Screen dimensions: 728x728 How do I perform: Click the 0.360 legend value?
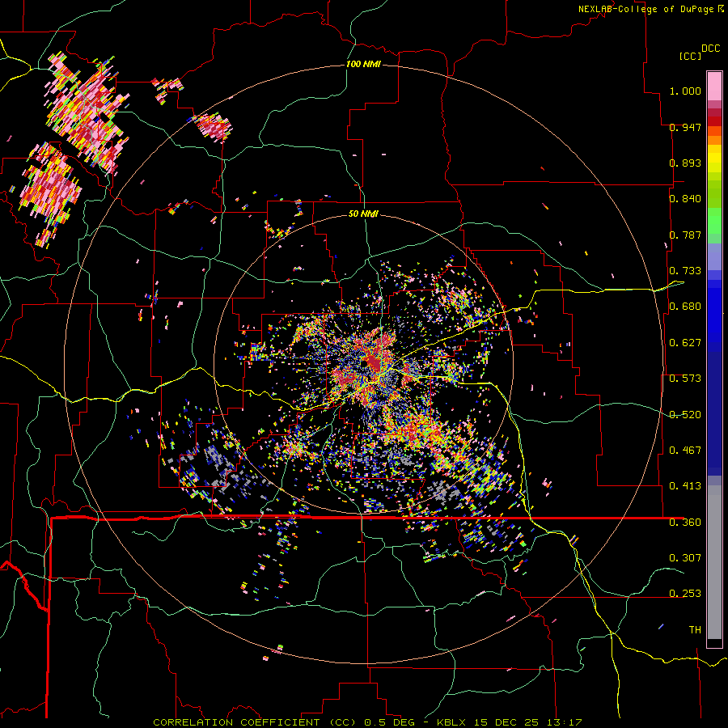point(685,523)
